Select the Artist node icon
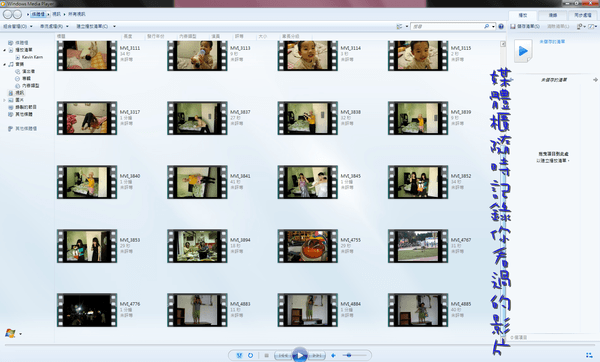 [18, 72]
